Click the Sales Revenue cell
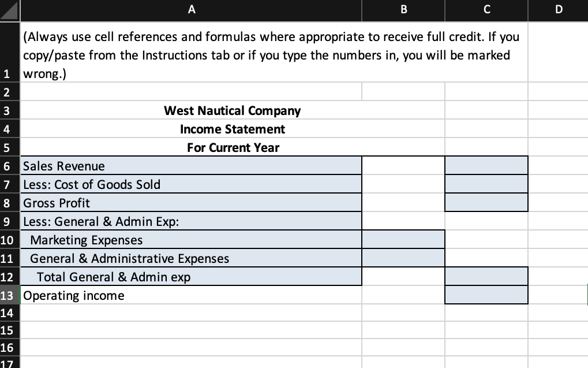 click(190, 166)
